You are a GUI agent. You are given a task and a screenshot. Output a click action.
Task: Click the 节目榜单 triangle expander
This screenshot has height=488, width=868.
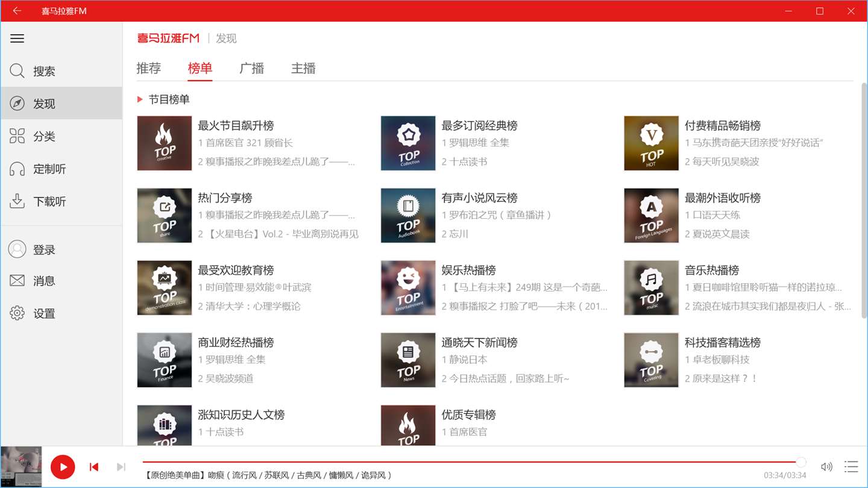[140, 99]
